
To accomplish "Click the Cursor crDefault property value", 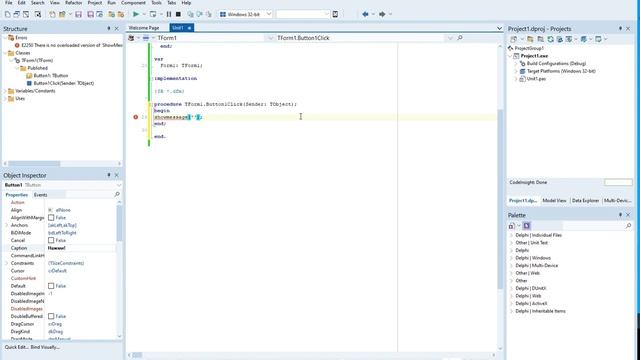I will pos(57,271).
